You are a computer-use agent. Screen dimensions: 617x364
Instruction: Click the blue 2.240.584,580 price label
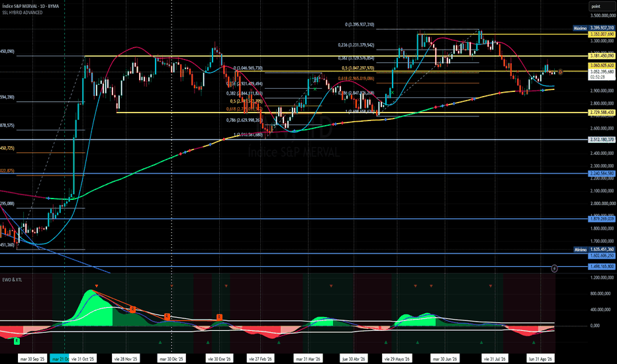[x=602, y=173]
